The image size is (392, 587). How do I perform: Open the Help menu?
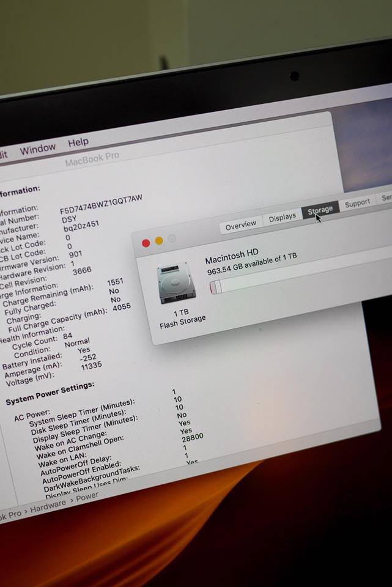pos(78,142)
